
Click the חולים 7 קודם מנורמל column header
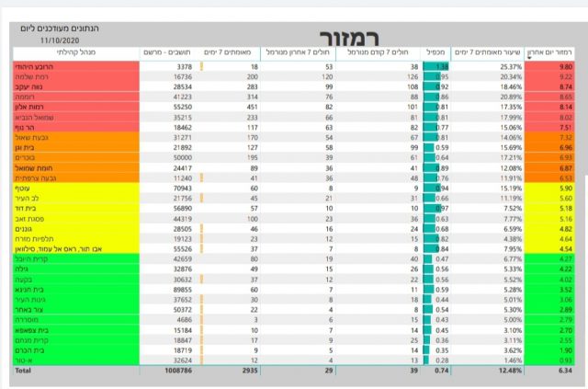coord(383,54)
